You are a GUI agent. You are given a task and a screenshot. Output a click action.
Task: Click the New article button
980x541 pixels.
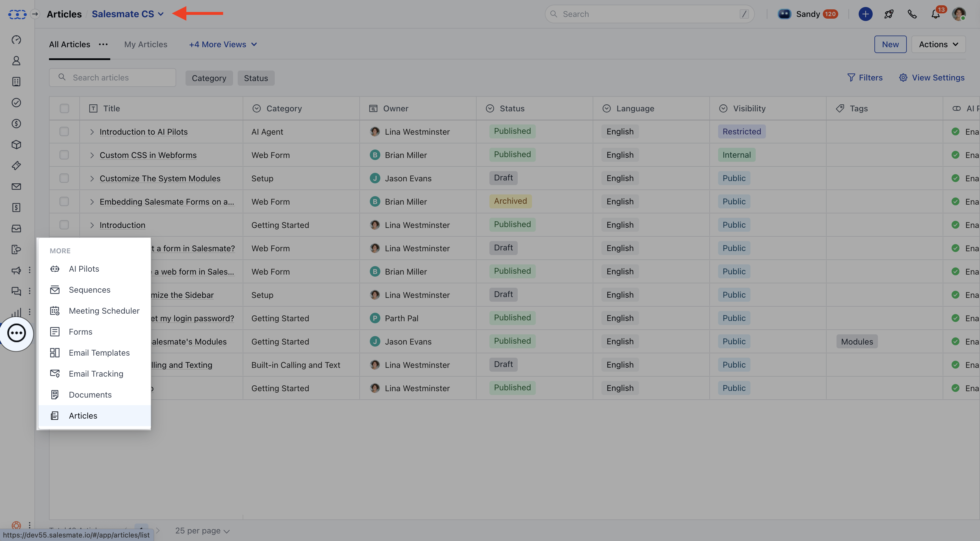[890, 45]
